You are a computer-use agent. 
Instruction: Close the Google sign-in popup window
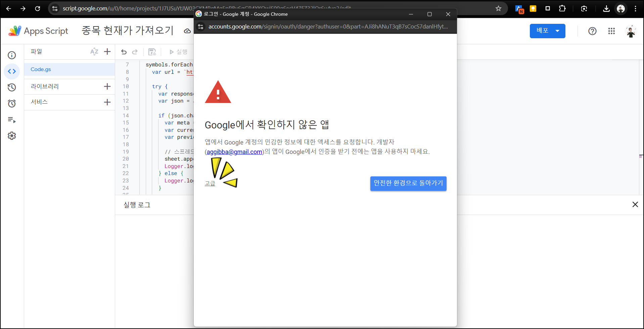448,14
